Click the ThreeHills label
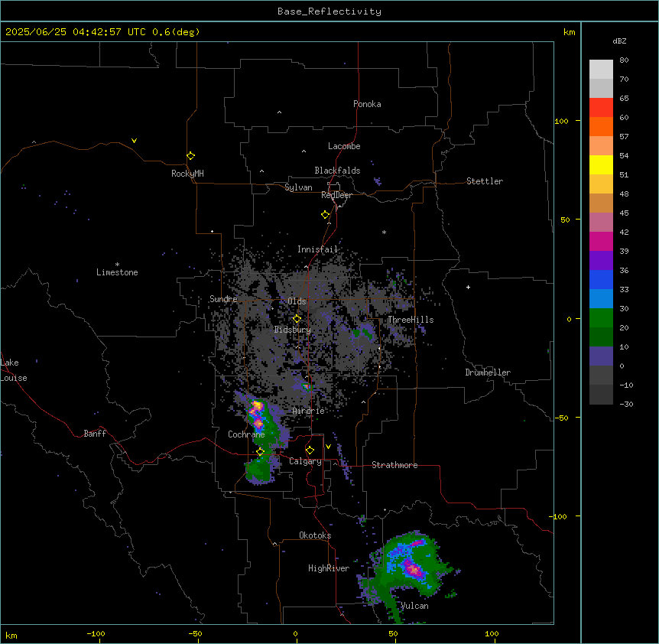This screenshot has width=659, height=644. (x=411, y=320)
